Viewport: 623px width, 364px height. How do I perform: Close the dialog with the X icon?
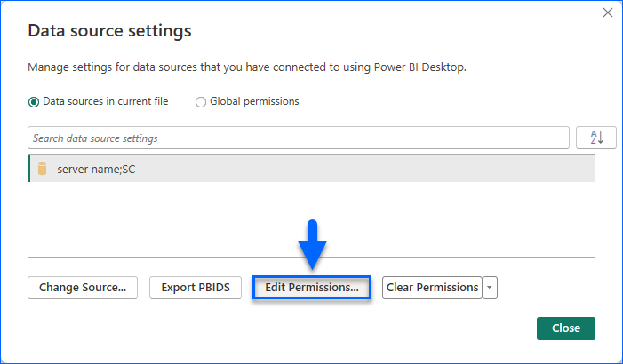608,13
